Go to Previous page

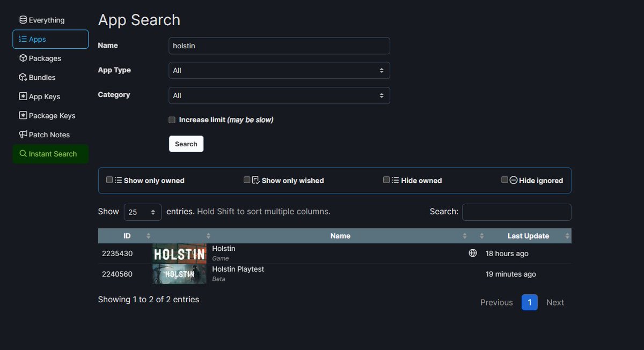click(x=496, y=302)
